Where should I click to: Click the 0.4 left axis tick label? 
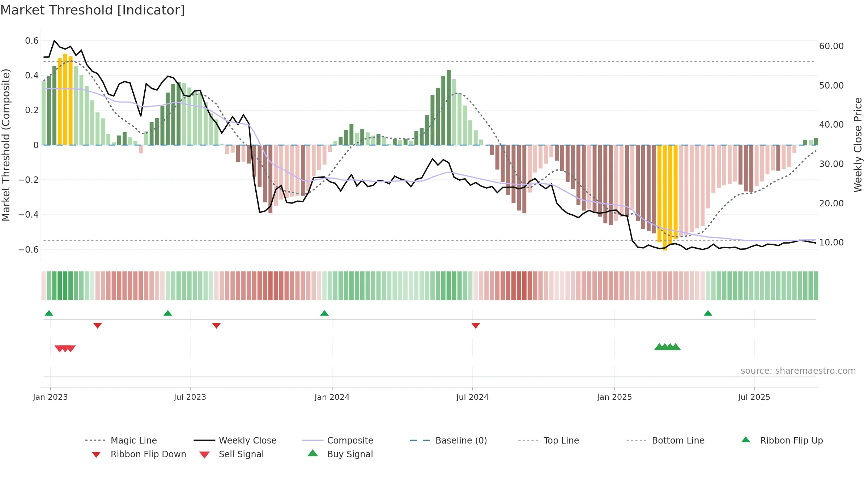(32, 76)
